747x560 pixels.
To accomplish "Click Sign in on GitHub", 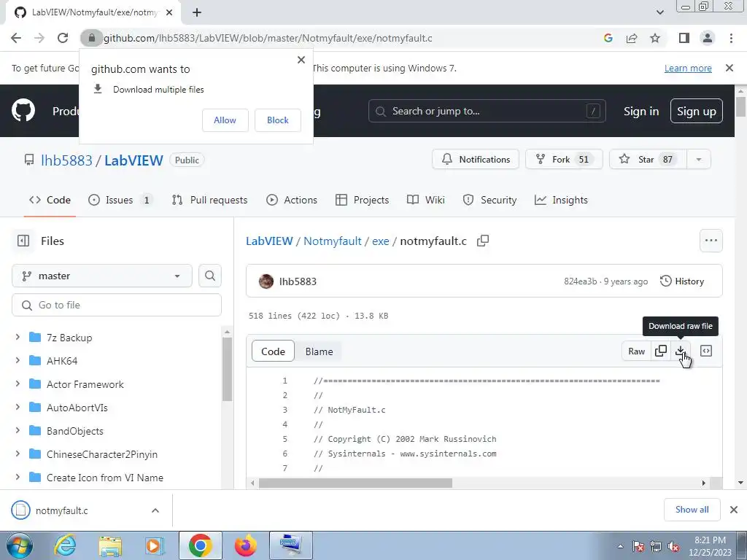I will pos(641,111).
